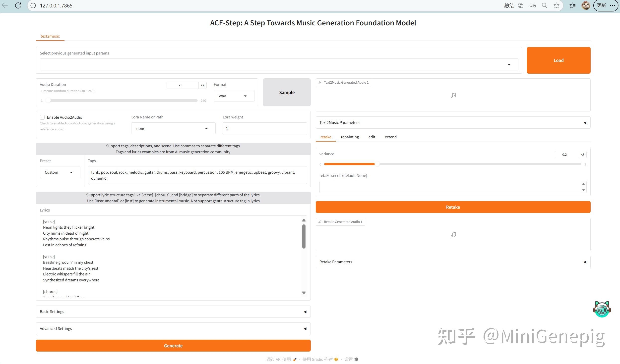Expand the Advanced Settings section

[x=173, y=328]
